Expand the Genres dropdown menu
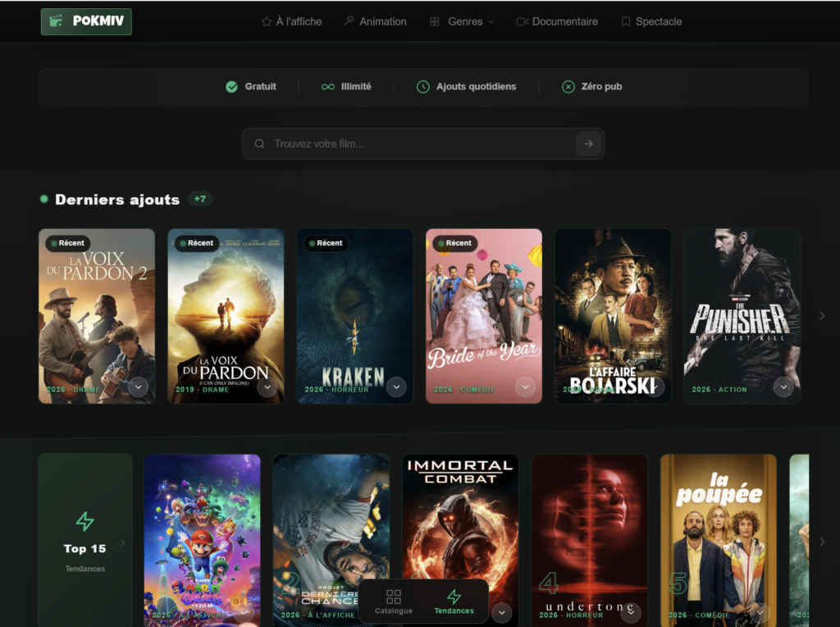This screenshot has height=627, width=840. point(462,21)
